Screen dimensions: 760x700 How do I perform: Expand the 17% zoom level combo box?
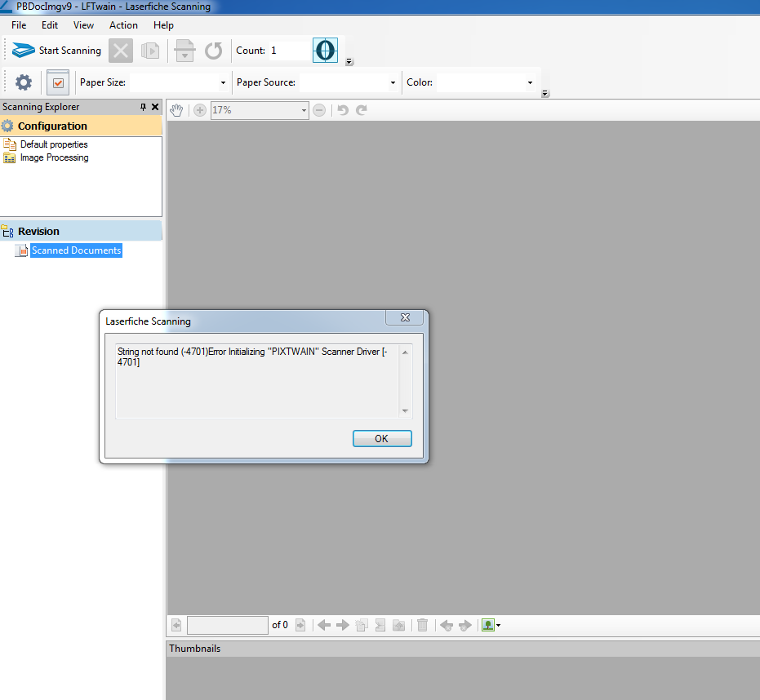(x=304, y=110)
